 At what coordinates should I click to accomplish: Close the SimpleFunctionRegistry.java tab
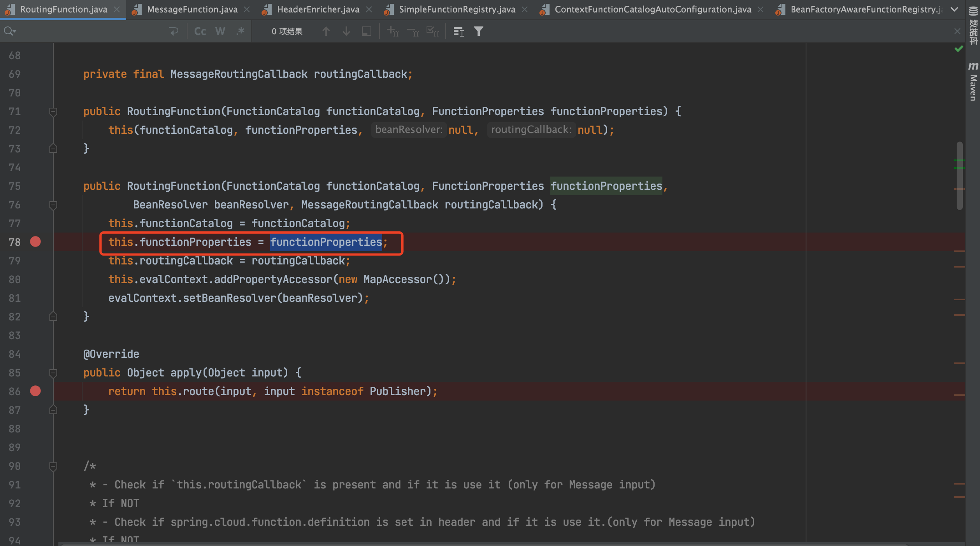525,9
